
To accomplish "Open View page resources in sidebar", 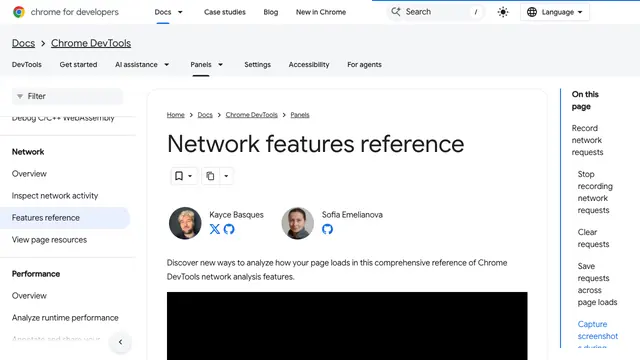I will coord(49,240).
